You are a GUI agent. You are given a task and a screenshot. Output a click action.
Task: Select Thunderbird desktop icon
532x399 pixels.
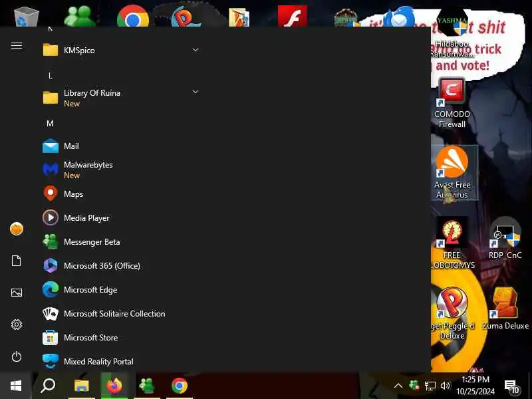coord(399,17)
